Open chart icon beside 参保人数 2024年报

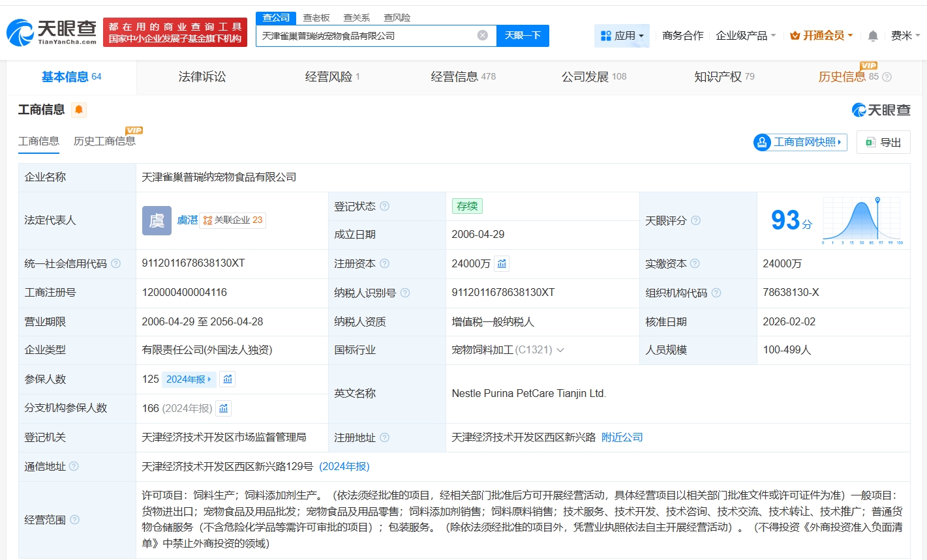tap(228, 379)
